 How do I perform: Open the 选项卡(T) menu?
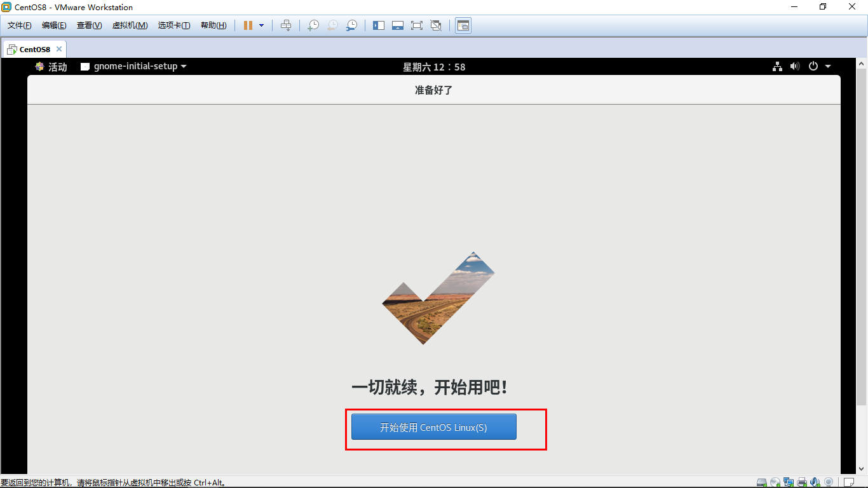tap(174, 25)
